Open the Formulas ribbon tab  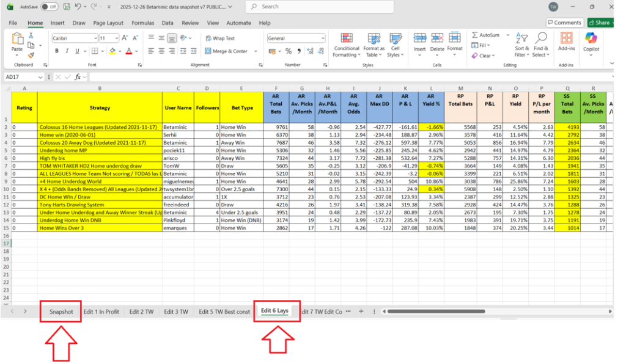142,23
